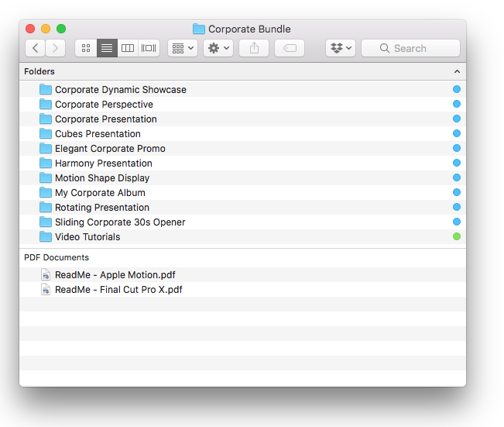
Task: Click the Share toolbar button
Action: [254, 48]
